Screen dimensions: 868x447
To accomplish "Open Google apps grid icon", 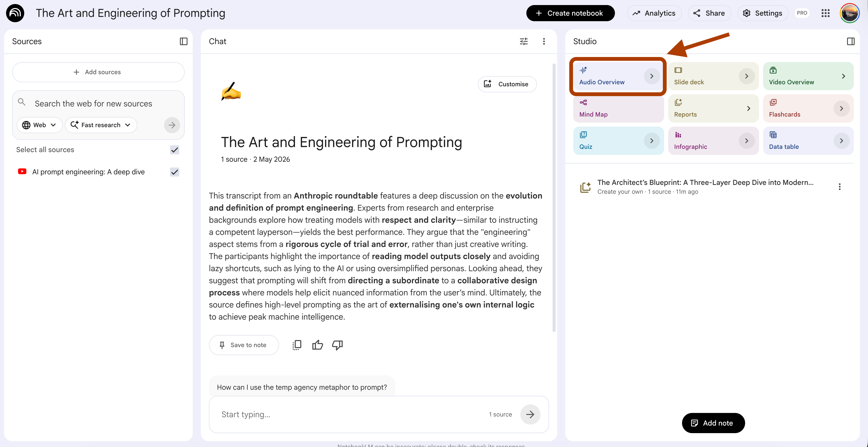I will coord(825,13).
